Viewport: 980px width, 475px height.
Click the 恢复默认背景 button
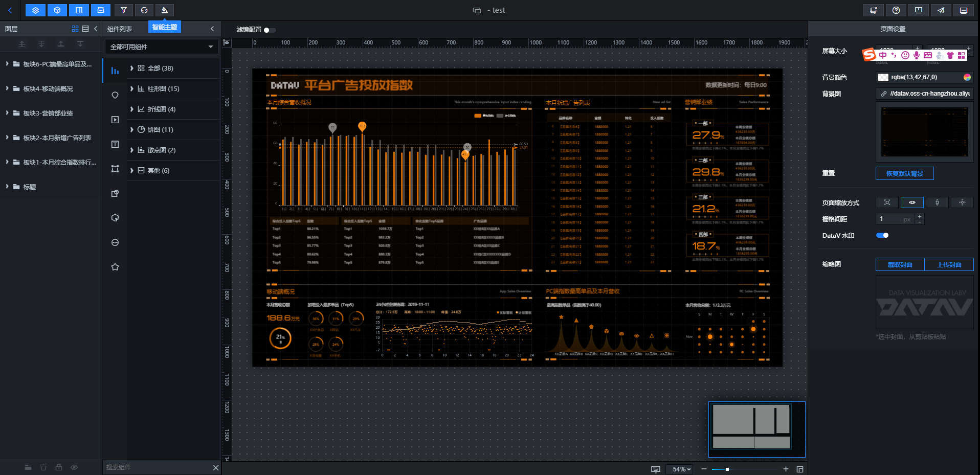pos(904,173)
